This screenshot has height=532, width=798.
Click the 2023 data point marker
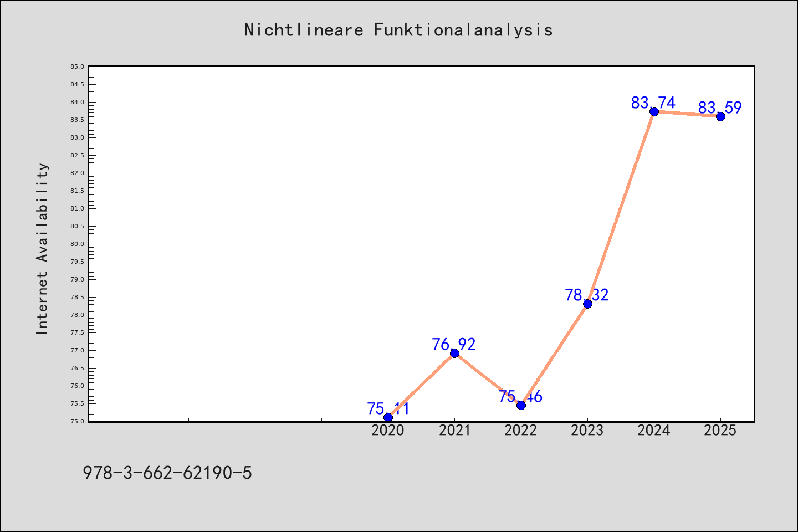(587, 304)
